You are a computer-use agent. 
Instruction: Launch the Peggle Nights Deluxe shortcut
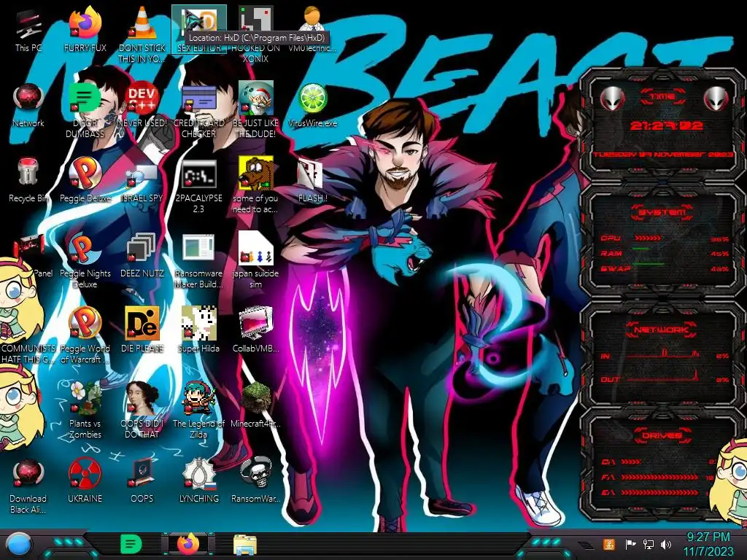pyautogui.click(x=85, y=261)
